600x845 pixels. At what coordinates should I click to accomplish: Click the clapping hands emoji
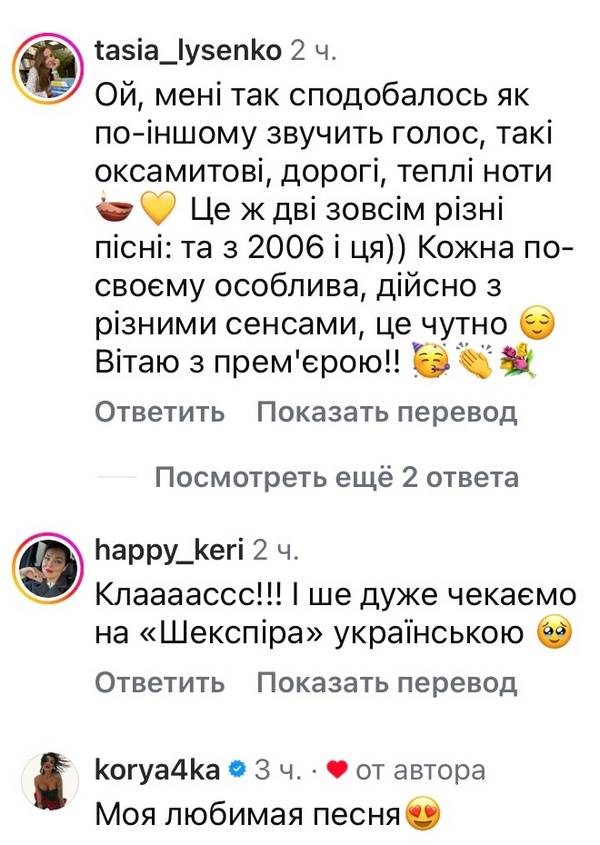tap(477, 362)
